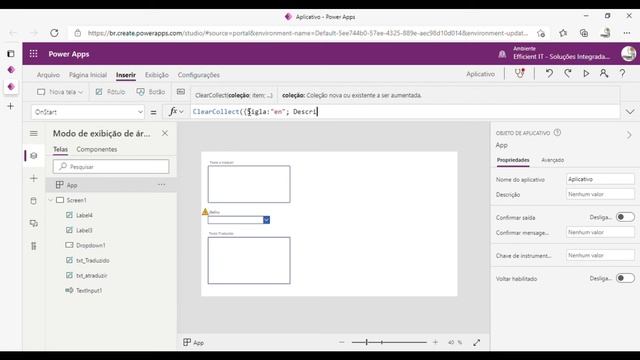This screenshot has width=640, height=360.
Task: Switch to the Componentes tab
Action: [97, 149]
